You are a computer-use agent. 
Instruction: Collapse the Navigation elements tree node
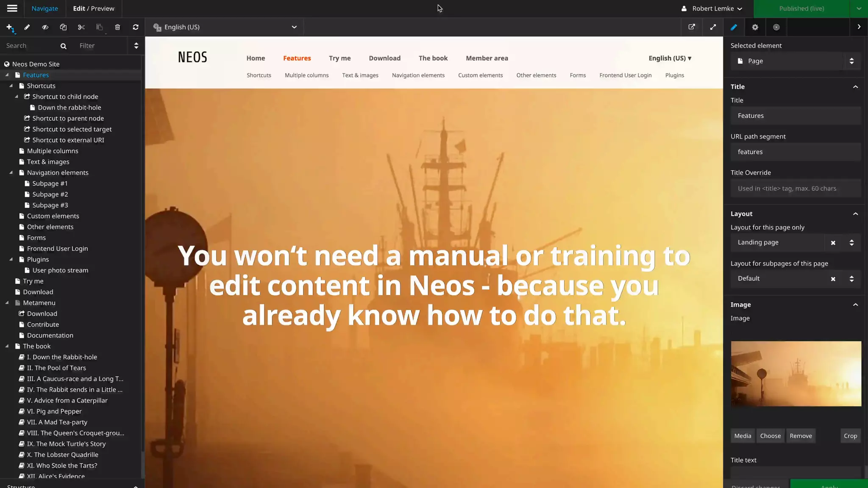click(11, 173)
